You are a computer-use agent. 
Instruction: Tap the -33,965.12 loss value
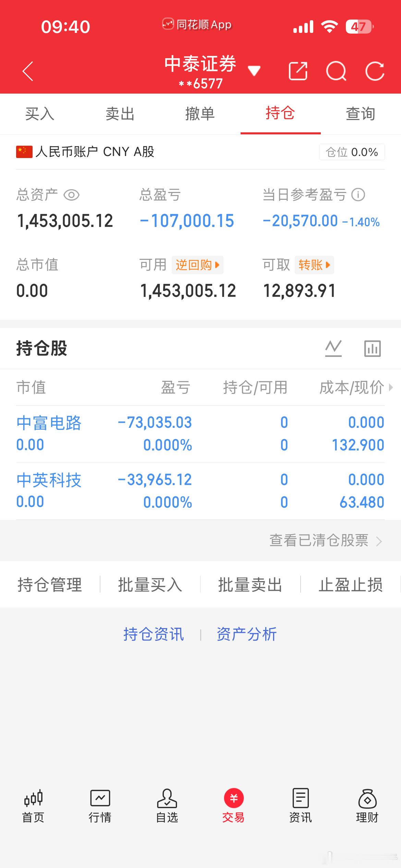click(x=155, y=480)
